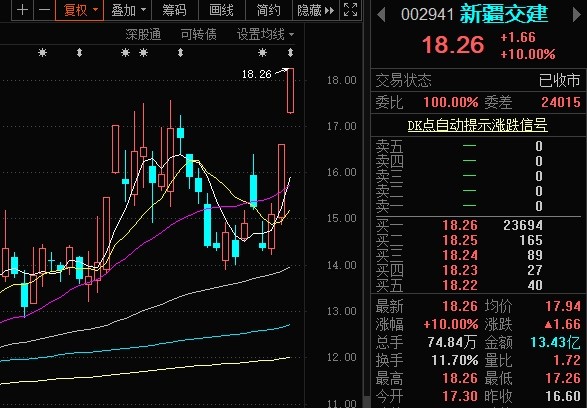Click stock code 002941
This screenshot has height=408, width=587.
(x=427, y=15)
